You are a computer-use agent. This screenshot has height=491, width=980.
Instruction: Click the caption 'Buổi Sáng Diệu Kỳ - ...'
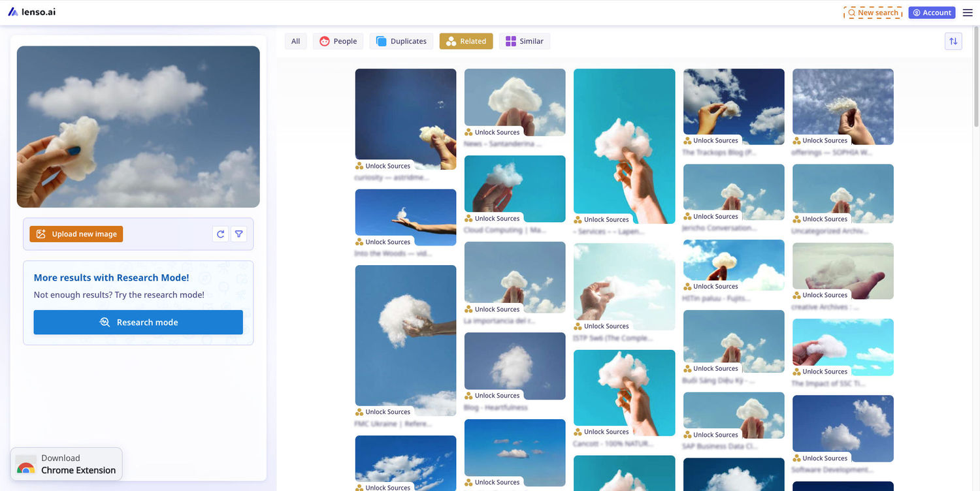(719, 380)
